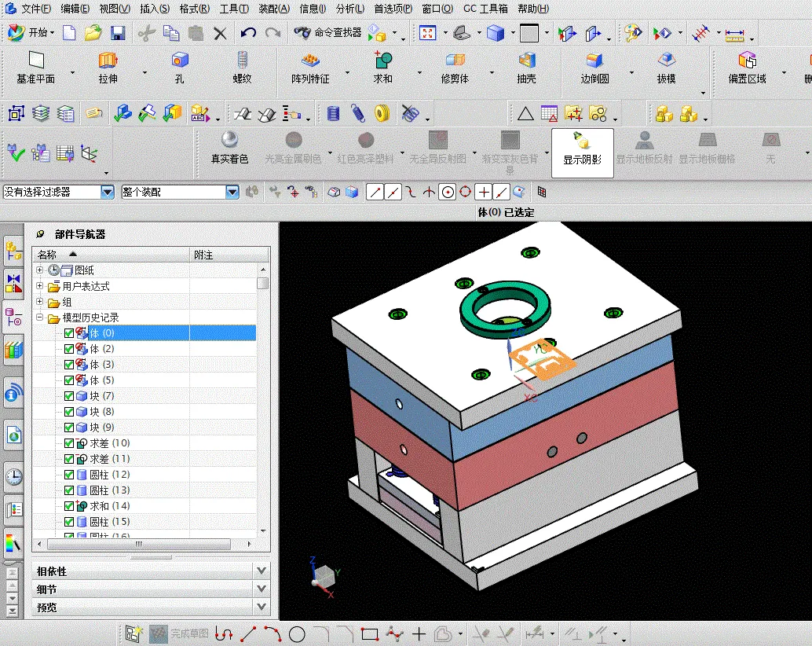Open the clock history sidebar icon
812x646 pixels.
click(14, 476)
